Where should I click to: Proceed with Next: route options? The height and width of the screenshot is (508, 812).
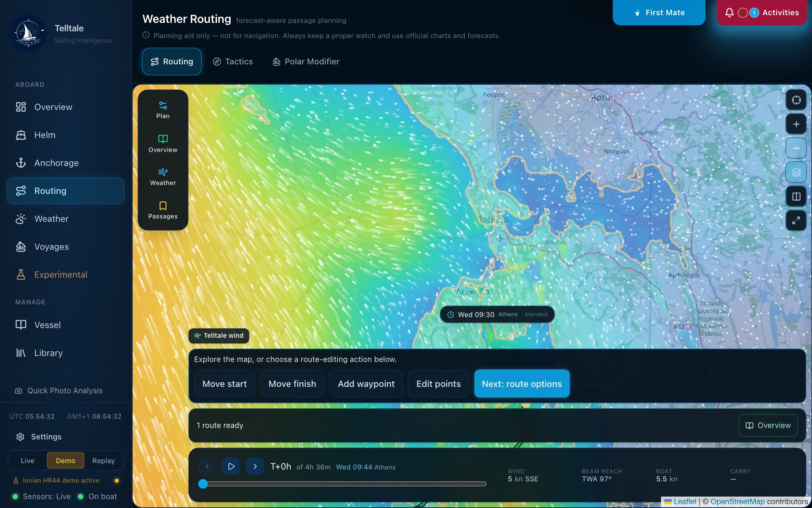tap(522, 384)
